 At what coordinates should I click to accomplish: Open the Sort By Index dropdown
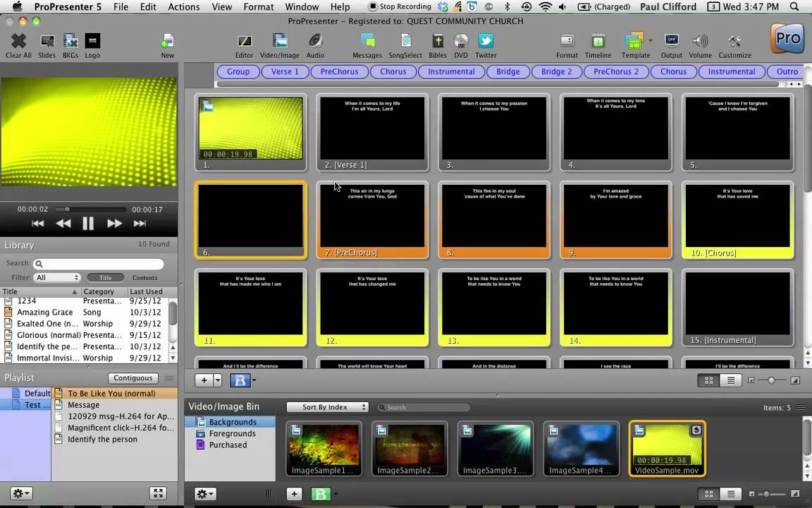[x=327, y=407]
